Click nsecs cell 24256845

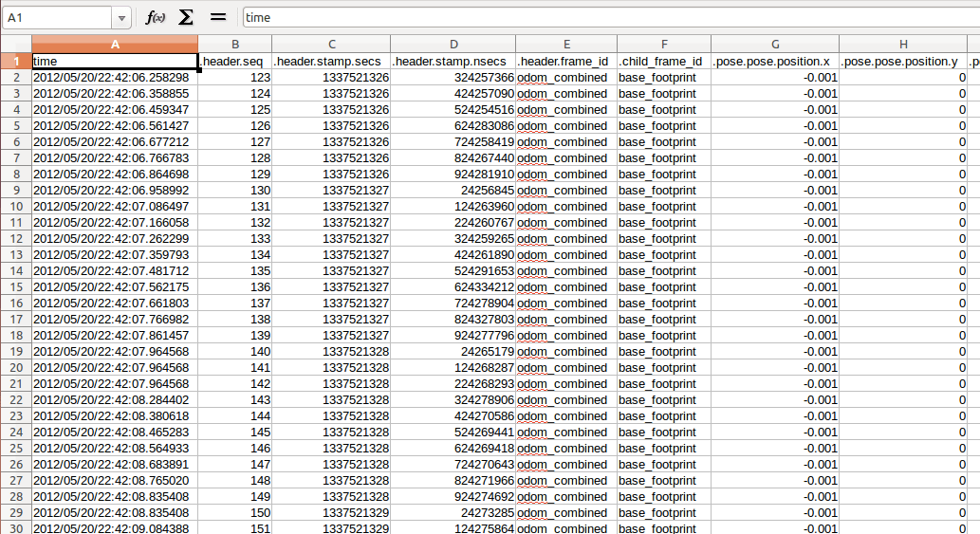click(453, 190)
